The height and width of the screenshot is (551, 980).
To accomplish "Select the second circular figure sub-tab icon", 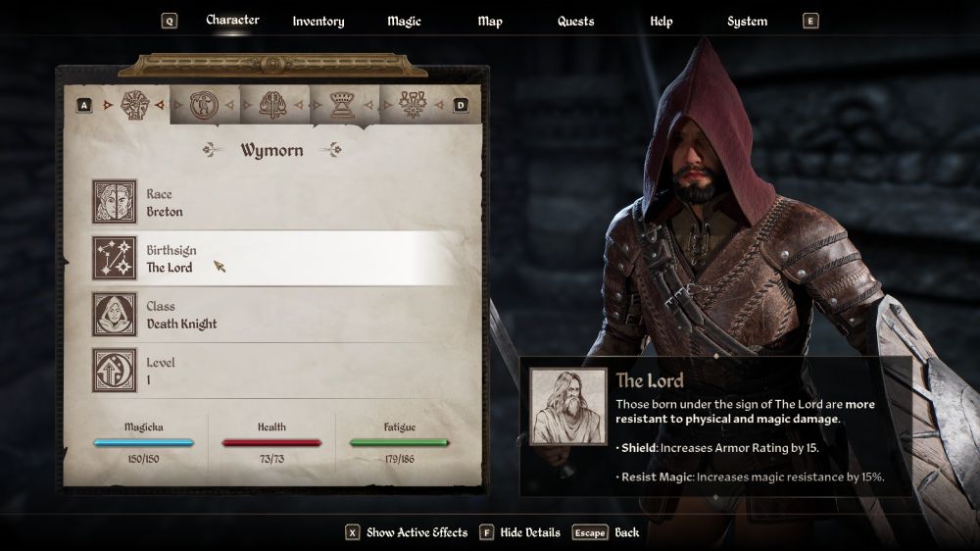I will (204, 105).
